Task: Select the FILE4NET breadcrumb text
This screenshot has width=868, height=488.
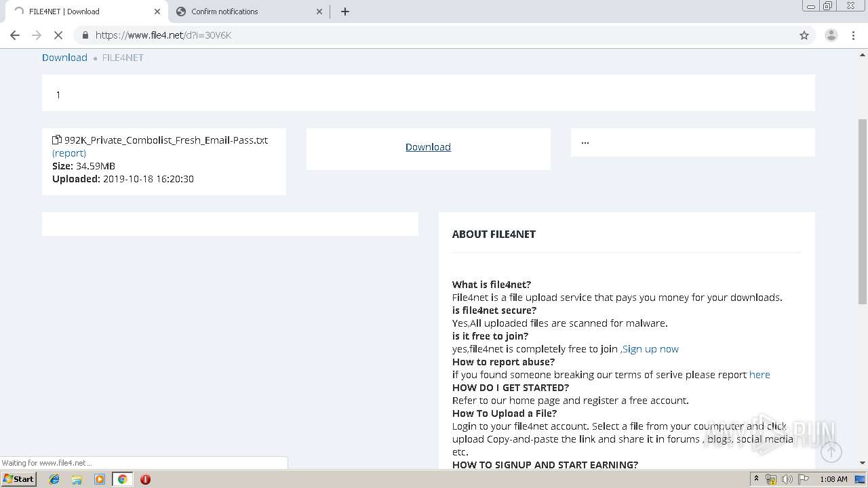Action: (x=123, y=58)
